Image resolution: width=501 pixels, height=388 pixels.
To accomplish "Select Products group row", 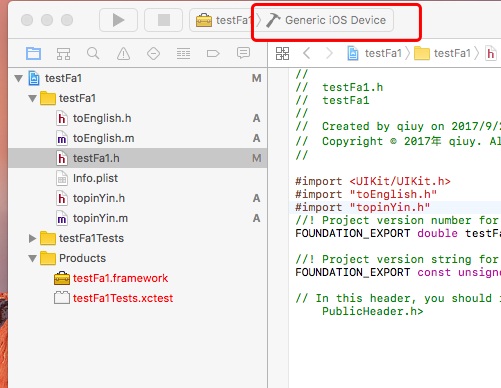I will tap(137, 258).
